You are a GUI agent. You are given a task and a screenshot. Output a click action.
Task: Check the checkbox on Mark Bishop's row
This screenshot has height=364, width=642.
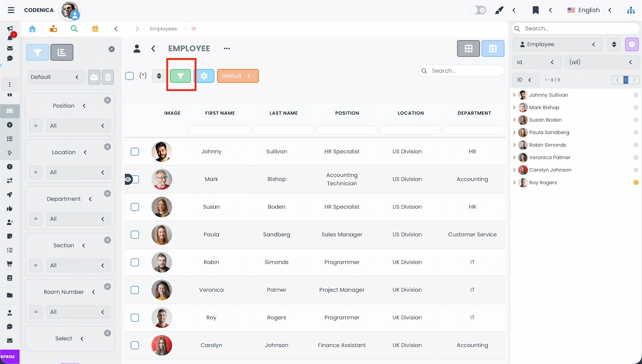pyautogui.click(x=135, y=179)
